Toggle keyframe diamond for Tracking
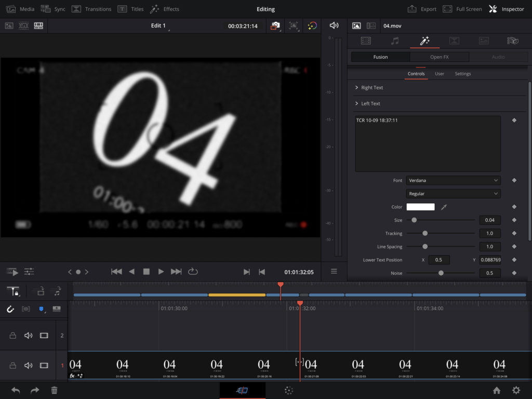Screen dimensions: 532x399 [x=514, y=233]
